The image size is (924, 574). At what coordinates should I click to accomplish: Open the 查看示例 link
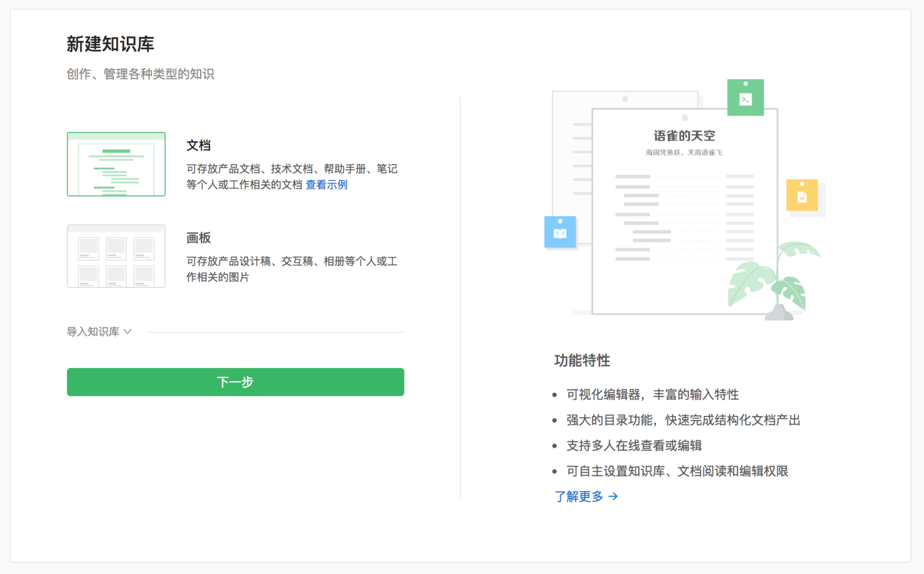(x=326, y=184)
